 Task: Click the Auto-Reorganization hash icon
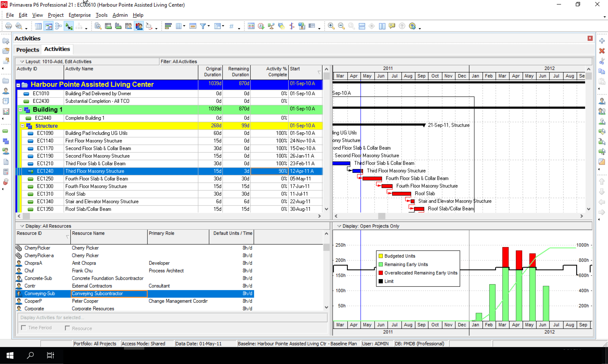[x=231, y=26]
